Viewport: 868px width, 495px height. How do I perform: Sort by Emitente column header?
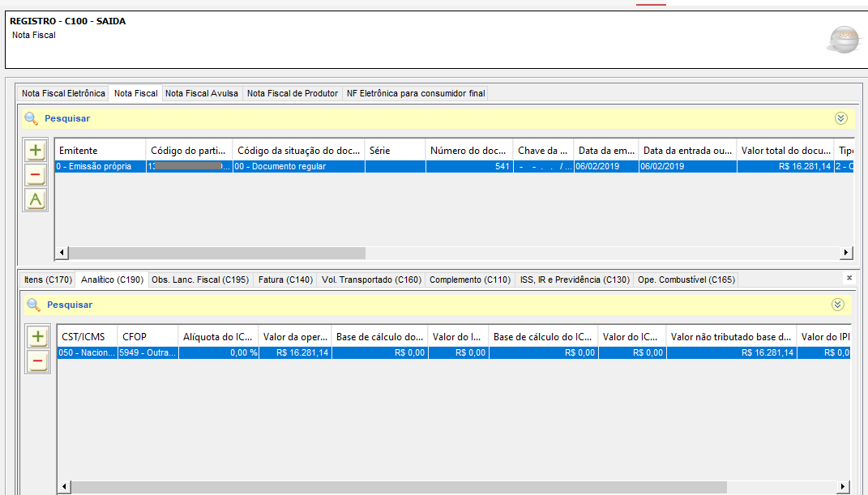tap(100, 151)
